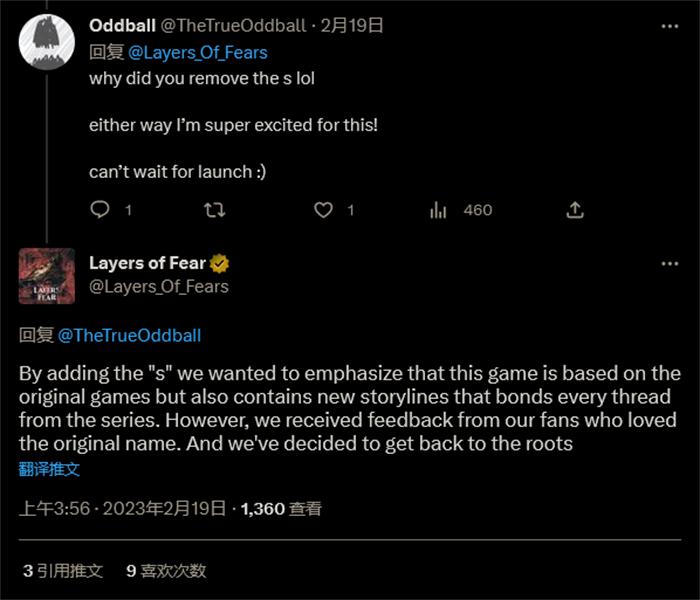Click the gold verified badge
This screenshot has width=700, height=600.
tap(219, 263)
